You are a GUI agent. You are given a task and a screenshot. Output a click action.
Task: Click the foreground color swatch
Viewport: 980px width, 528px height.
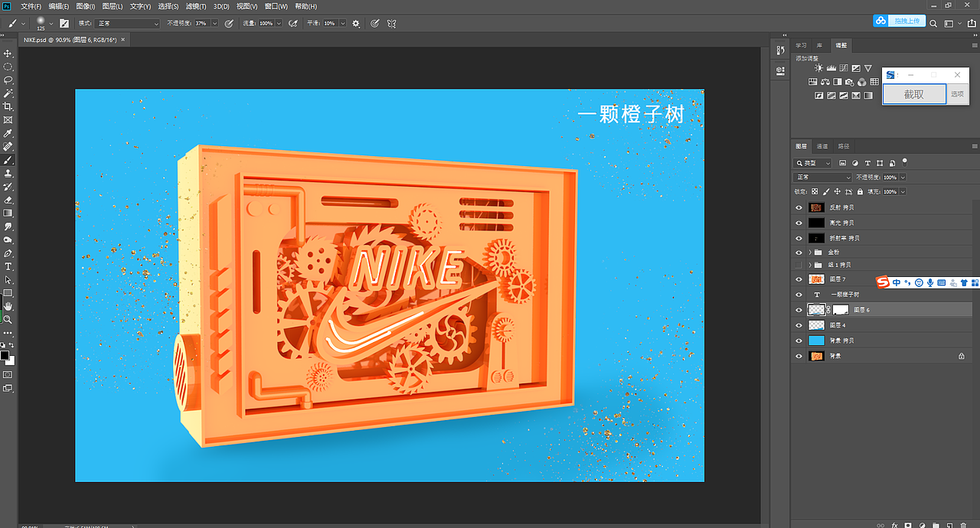click(5, 355)
